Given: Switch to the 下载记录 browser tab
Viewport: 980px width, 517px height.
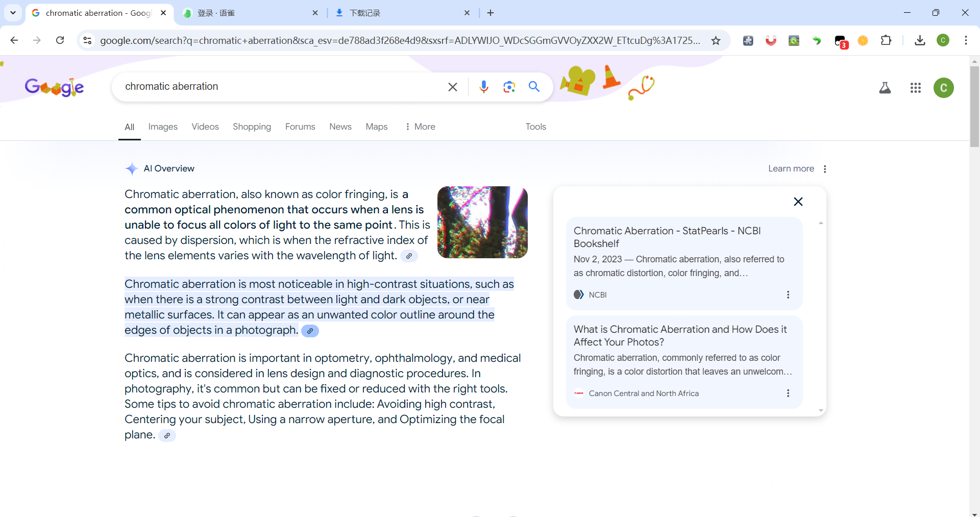Looking at the screenshot, I should tap(403, 13).
